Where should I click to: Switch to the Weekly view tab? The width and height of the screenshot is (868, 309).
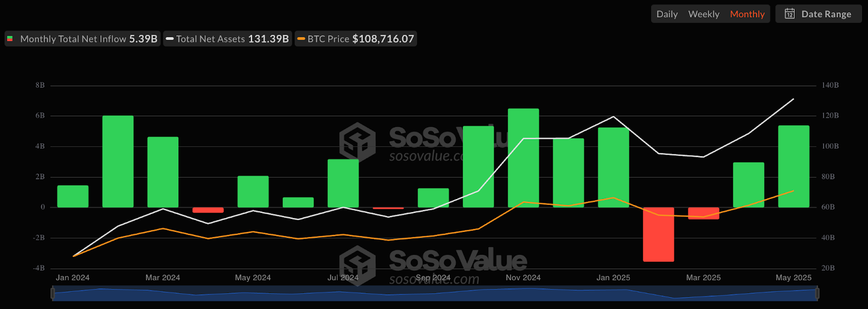(x=704, y=14)
